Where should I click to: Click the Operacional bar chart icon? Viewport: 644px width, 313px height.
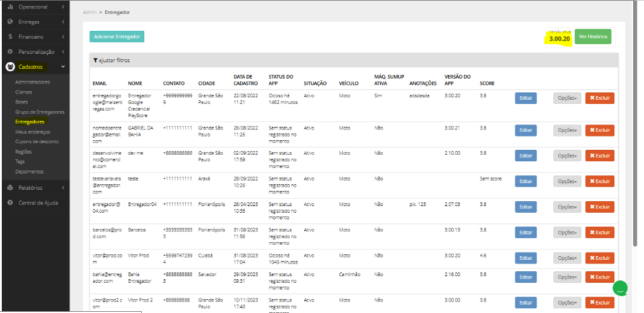click(x=10, y=7)
